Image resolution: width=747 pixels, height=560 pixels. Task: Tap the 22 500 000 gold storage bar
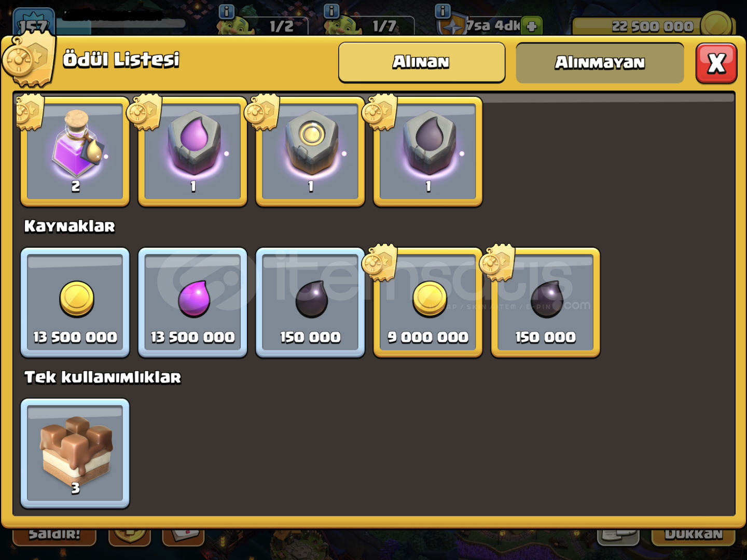pos(652,26)
